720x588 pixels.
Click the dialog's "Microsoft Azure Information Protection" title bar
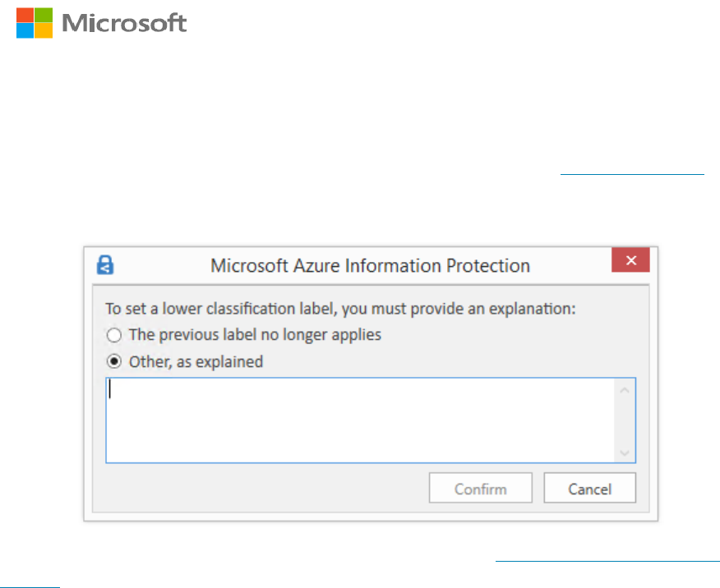(370, 265)
